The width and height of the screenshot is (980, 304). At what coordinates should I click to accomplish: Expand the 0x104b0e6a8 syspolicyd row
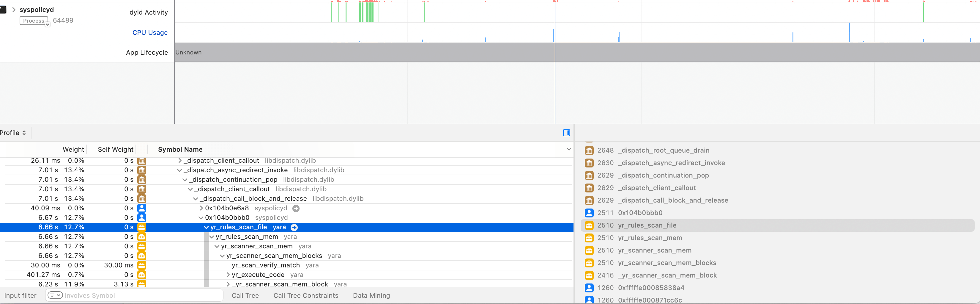pos(201,208)
